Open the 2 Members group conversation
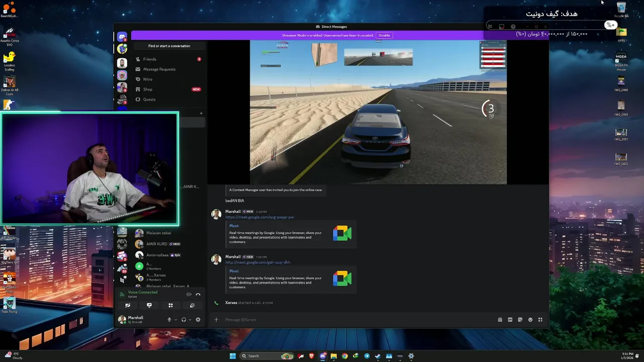644x362 pixels. tap(169, 266)
